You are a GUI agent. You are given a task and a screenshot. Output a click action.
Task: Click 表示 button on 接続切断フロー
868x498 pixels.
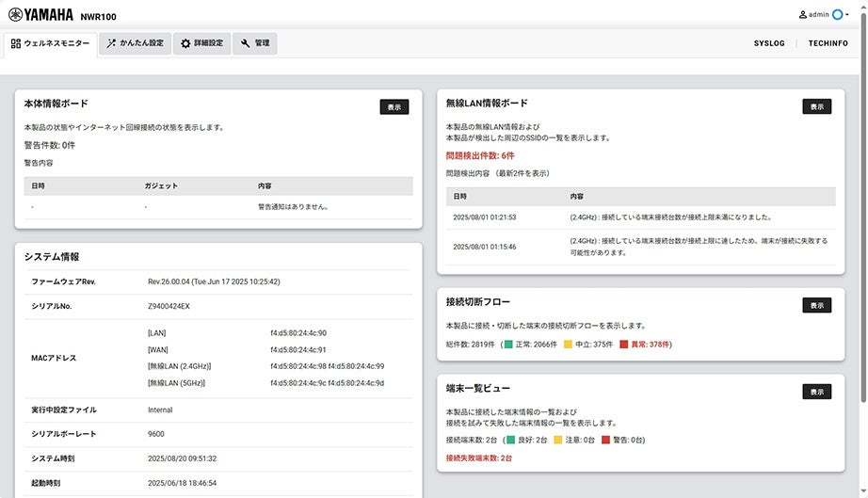(x=816, y=305)
